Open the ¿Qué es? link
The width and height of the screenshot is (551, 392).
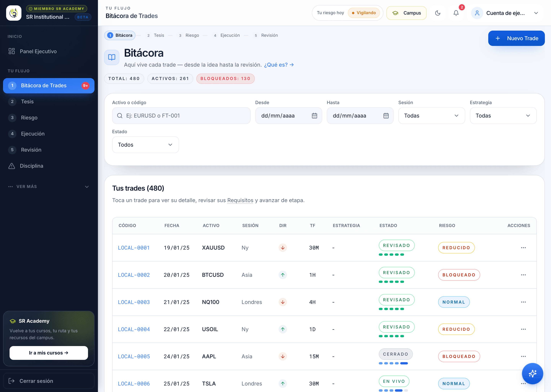[279, 65]
